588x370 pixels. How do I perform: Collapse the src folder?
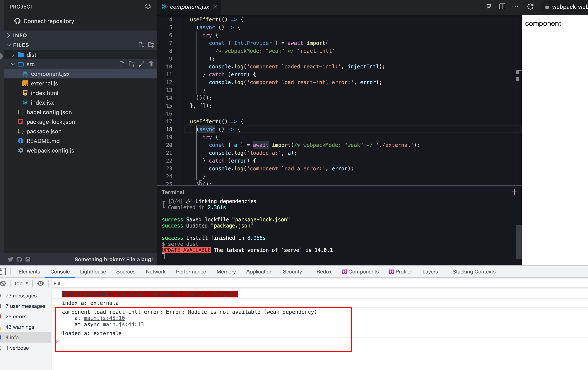pos(13,64)
